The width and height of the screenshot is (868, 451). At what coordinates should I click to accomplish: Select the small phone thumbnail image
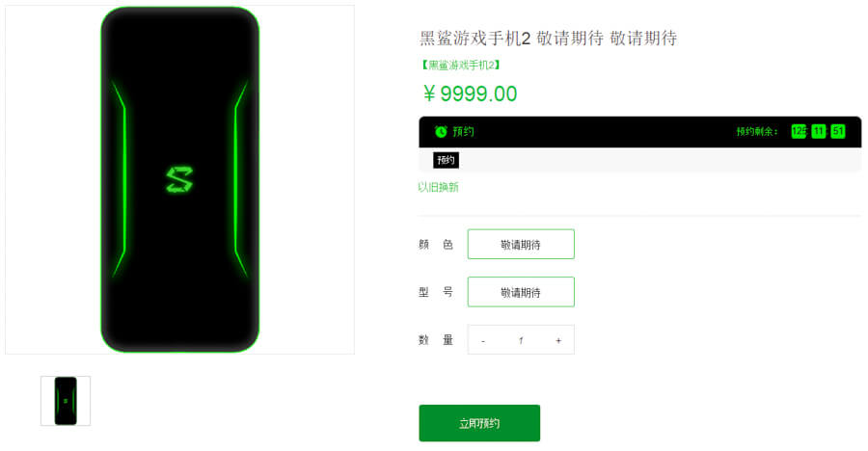tap(66, 401)
